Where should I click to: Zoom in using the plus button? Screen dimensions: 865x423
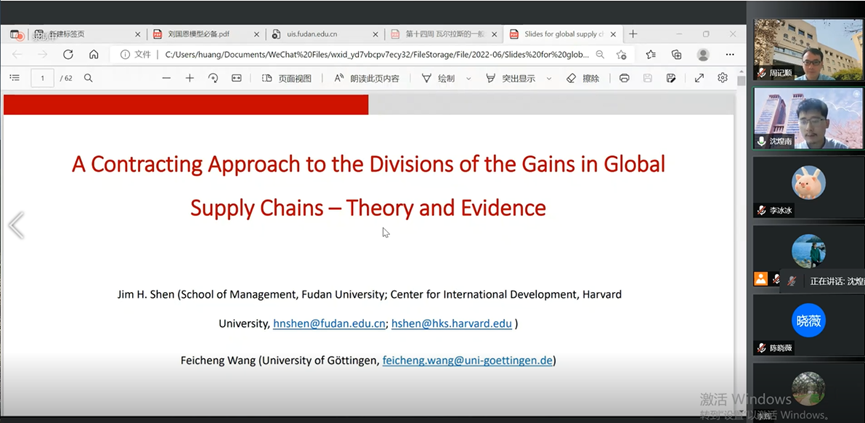coord(190,77)
